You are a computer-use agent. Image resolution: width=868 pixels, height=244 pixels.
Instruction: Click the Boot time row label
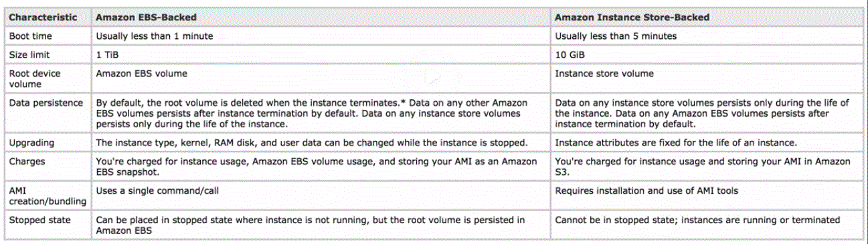[29, 36]
